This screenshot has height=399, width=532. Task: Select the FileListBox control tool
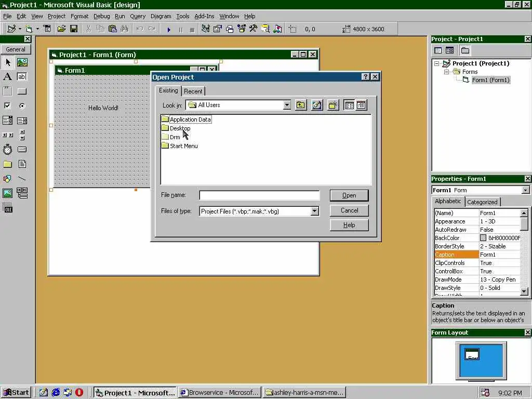pyautogui.click(x=22, y=164)
